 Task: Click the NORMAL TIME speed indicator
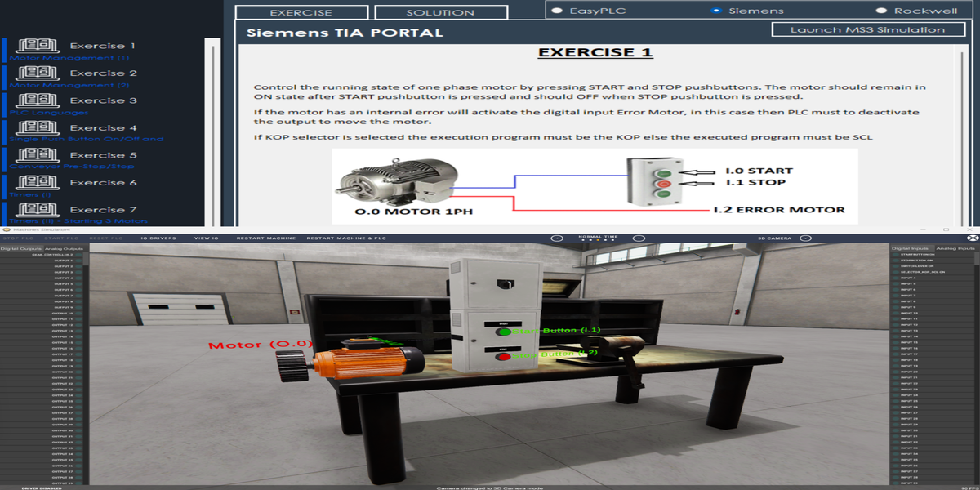[598, 238]
